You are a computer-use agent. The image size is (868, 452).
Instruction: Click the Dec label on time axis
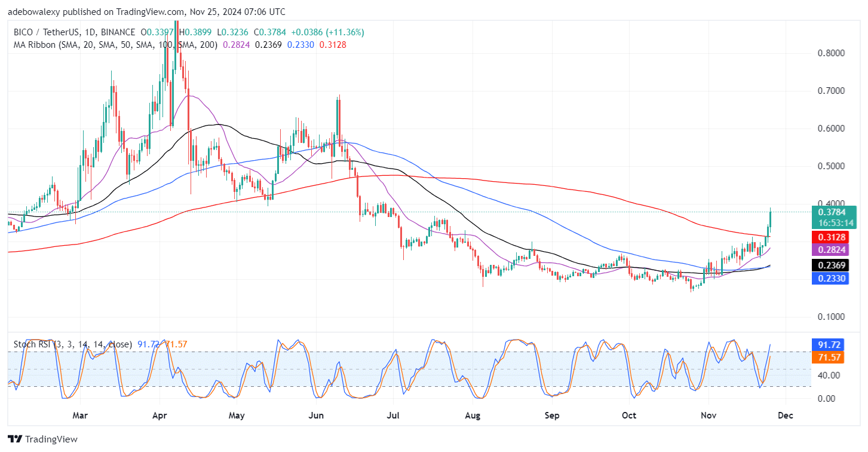pos(786,415)
